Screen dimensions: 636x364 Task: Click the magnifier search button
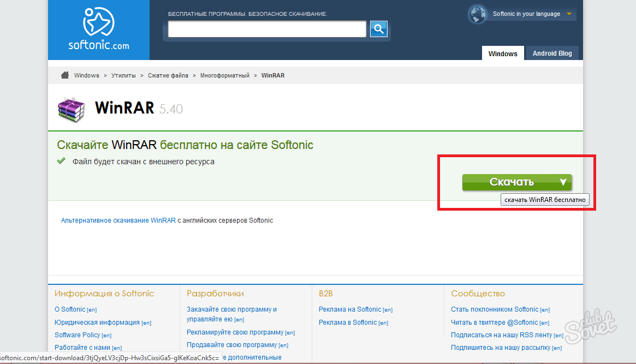point(378,29)
